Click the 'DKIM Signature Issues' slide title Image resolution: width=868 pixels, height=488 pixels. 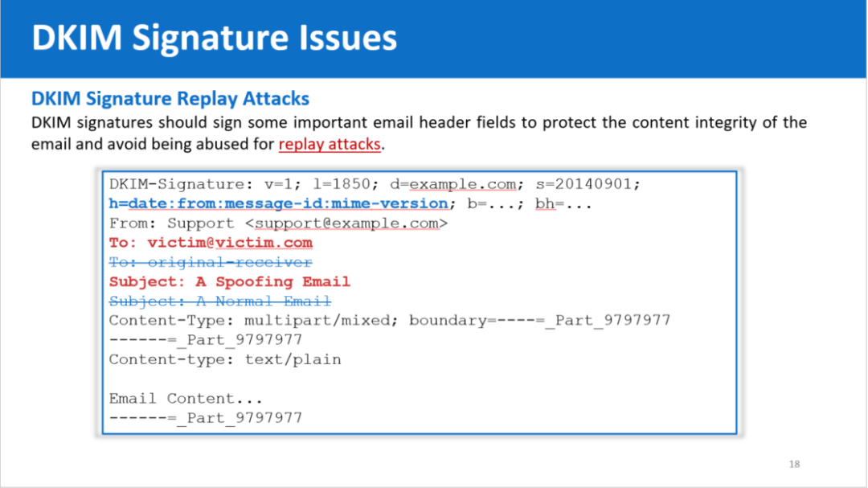click(214, 39)
